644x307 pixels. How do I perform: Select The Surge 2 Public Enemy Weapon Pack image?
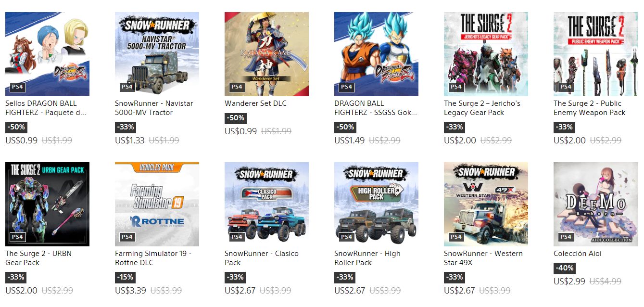(595, 54)
